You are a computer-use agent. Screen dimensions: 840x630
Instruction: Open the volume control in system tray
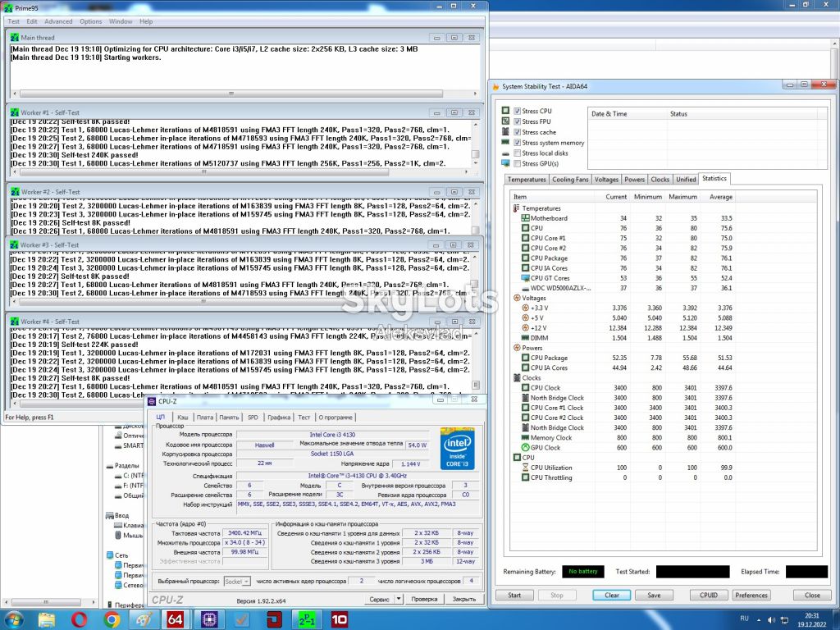tap(771, 620)
